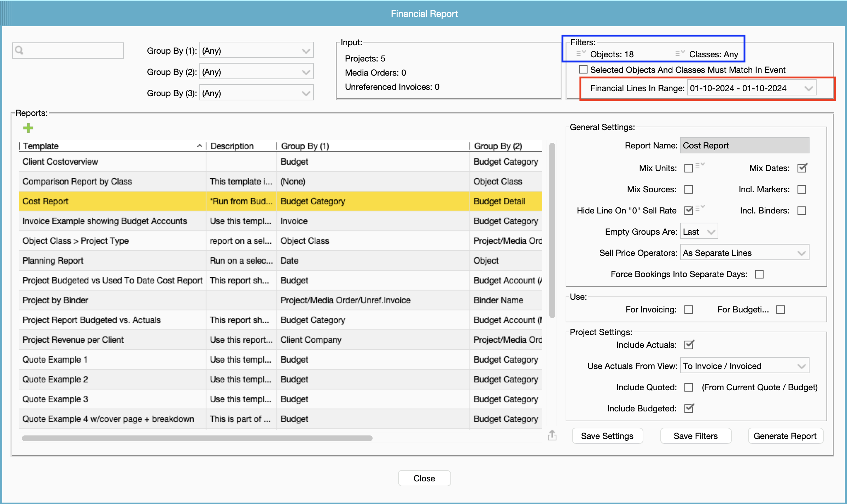The width and height of the screenshot is (847, 504).
Task: Click the reports list horizontal scrollbar
Action: click(x=197, y=438)
